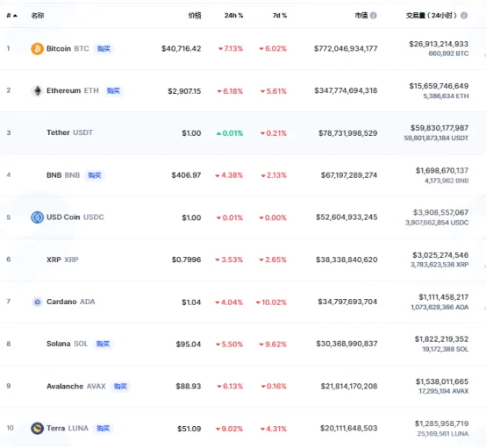Click the Terra LUNA logo icon
The width and height of the screenshot is (486, 448).
(x=37, y=429)
